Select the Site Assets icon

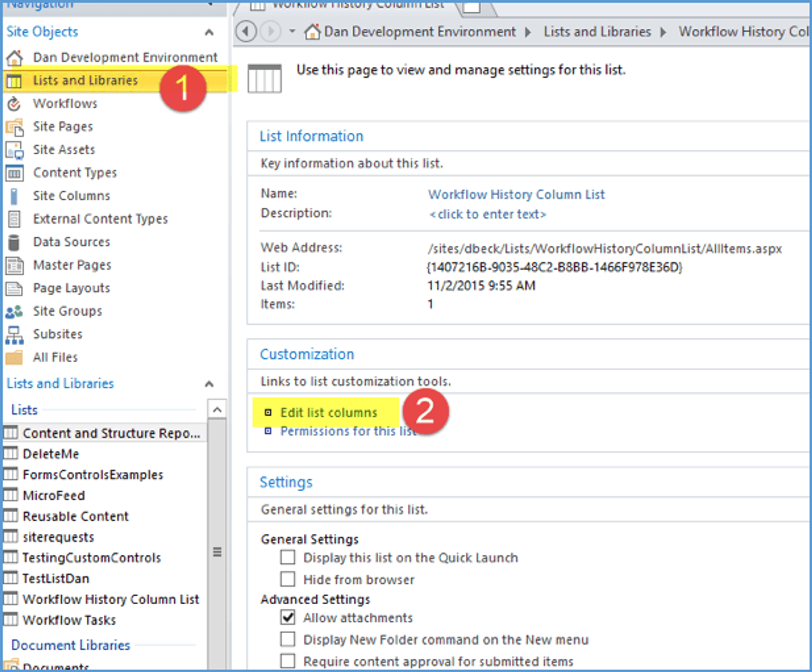[x=14, y=150]
